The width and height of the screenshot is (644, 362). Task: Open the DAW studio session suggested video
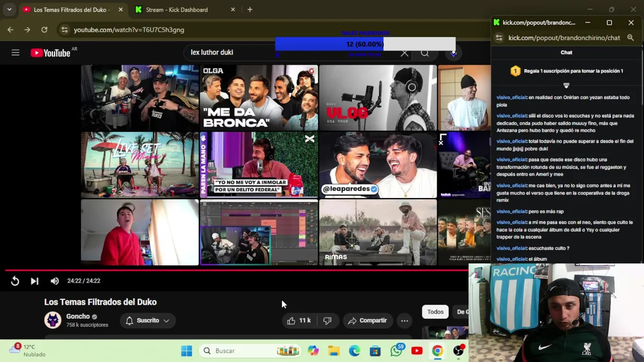coord(259,232)
